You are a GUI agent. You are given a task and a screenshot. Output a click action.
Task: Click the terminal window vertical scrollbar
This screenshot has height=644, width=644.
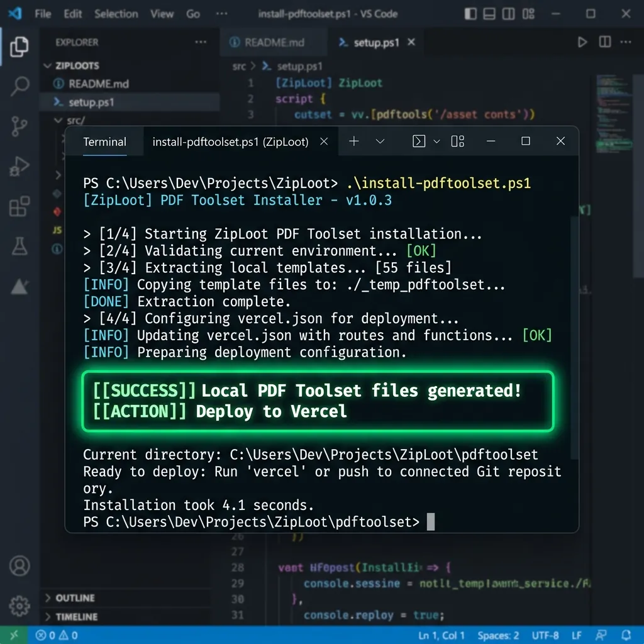coord(575,337)
